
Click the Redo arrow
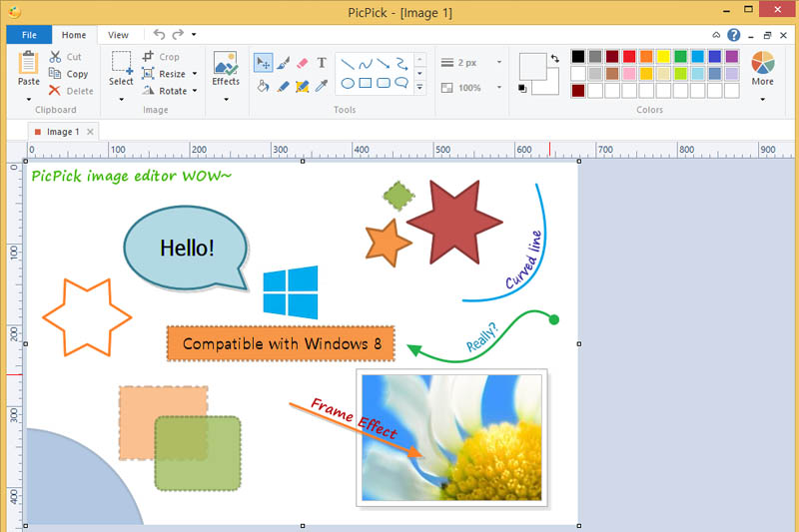[178, 34]
